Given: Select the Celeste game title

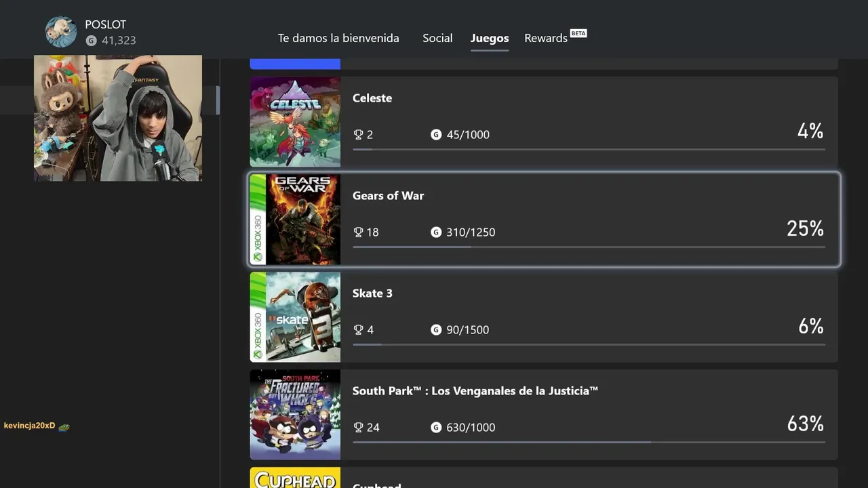Looking at the screenshot, I should point(372,98).
